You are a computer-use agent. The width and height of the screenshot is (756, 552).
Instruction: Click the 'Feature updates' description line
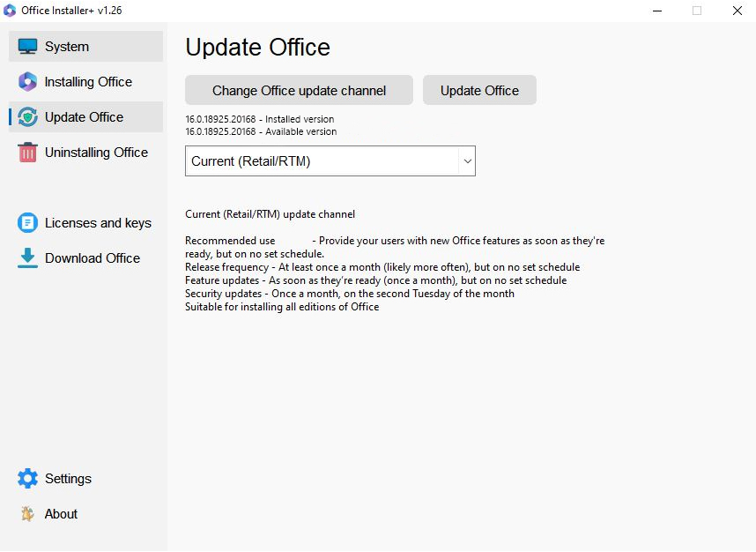[376, 280]
